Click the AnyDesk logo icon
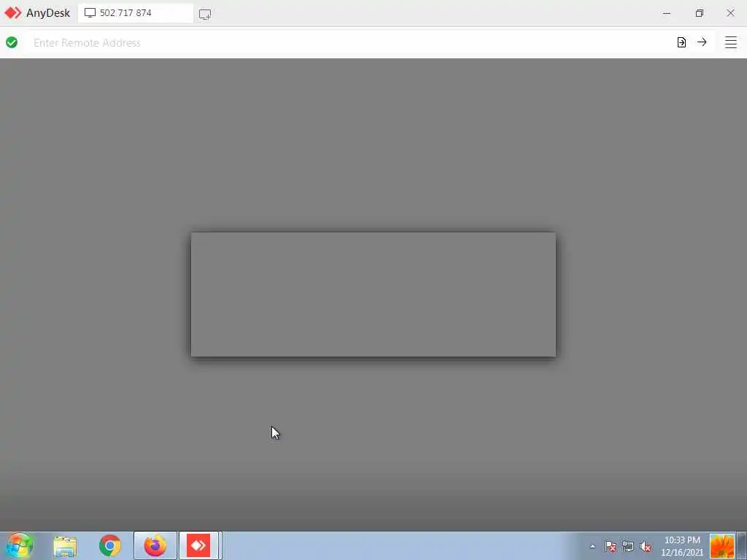The image size is (747, 560). 13,13
